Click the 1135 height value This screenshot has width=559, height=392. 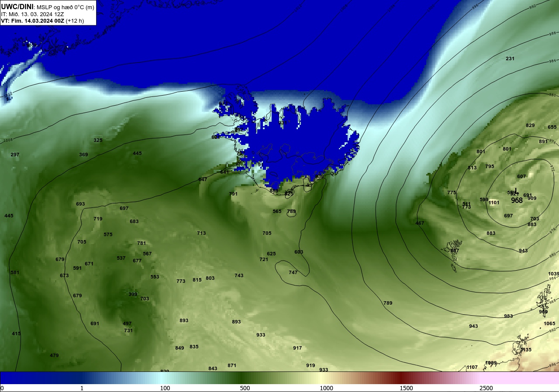(526, 350)
